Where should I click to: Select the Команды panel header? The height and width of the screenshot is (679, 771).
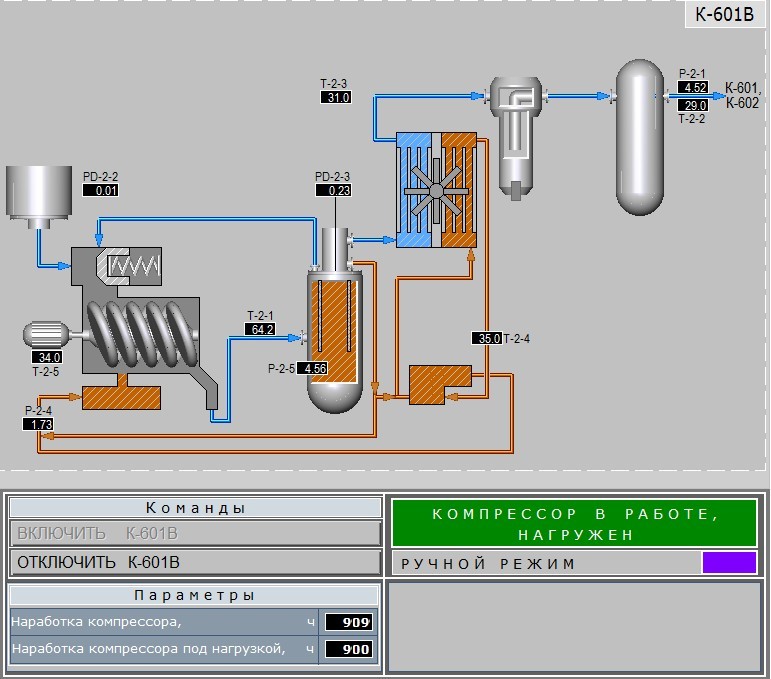(x=195, y=507)
